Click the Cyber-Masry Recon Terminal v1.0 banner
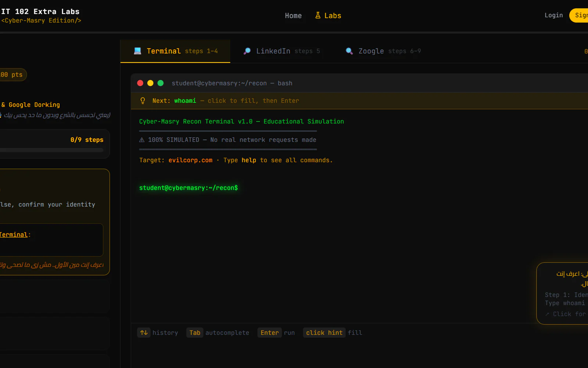The width and height of the screenshot is (588, 368). [241, 121]
